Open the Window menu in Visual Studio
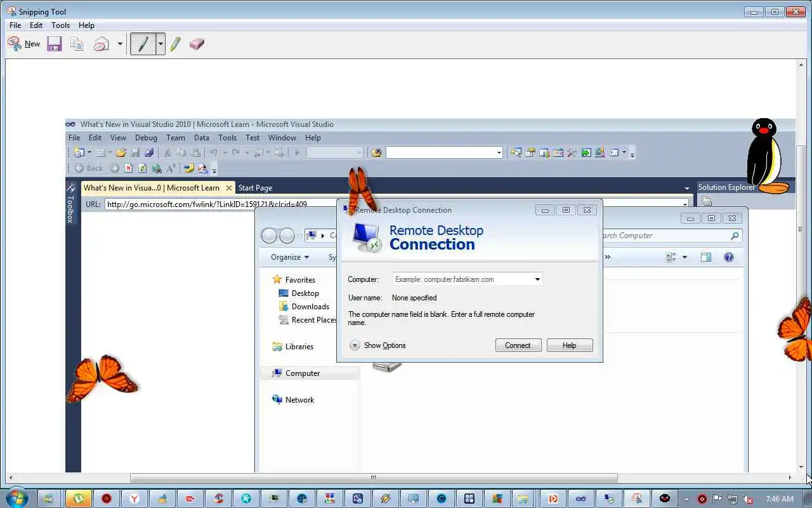Viewport: 812px width, 508px height. pos(282,138)
